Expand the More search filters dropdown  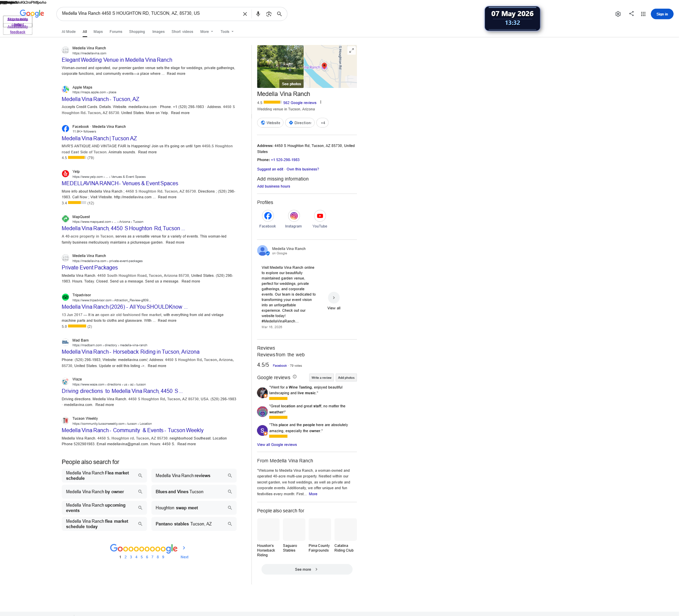click(x=206, y=32)
